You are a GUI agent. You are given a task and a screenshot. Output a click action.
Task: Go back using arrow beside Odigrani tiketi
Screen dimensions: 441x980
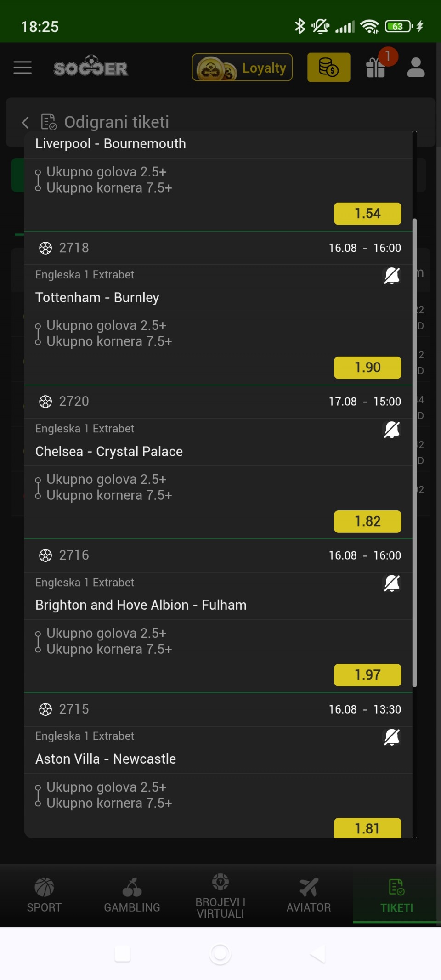[x=25, y=122]
